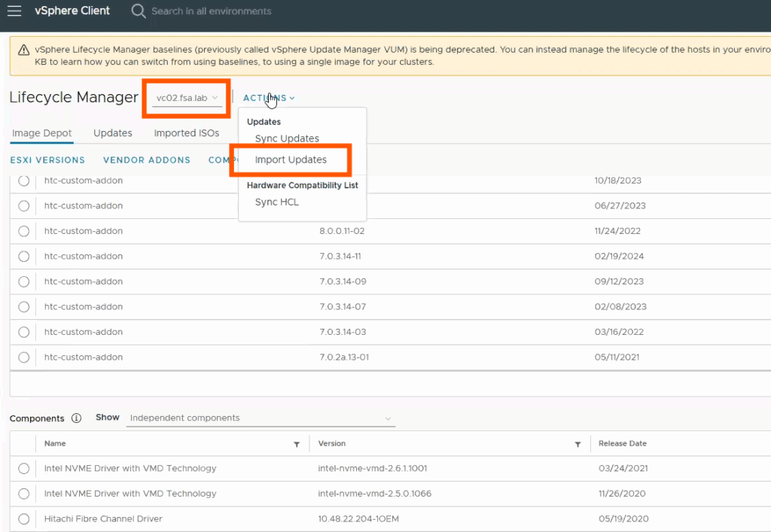The height and width of the screenshot is (532, 771).
Task: Open the VENDOR ADDONS section link
Action: coord(147,160)
